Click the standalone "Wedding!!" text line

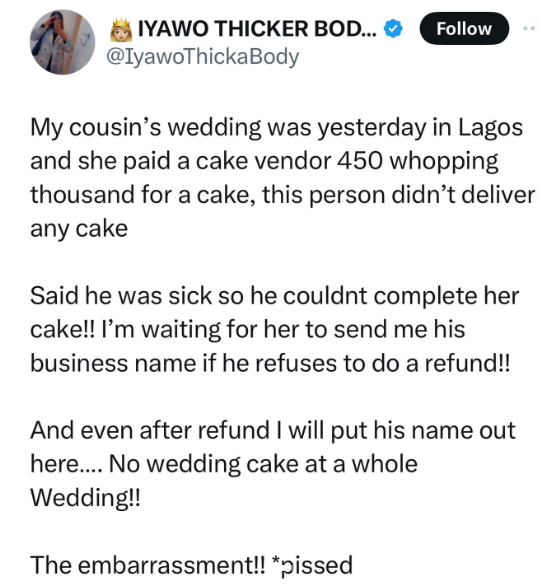(85, 498)
